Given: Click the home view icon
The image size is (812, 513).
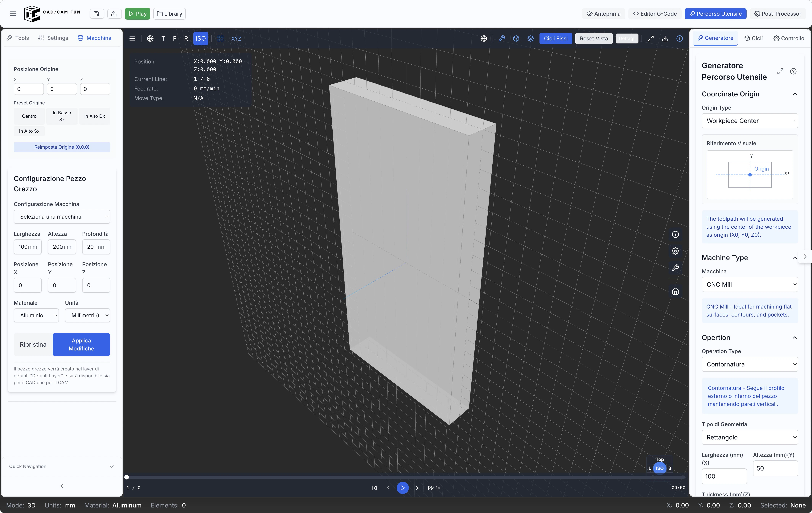Looking at the screenshot, I should [x=675, y=292].
